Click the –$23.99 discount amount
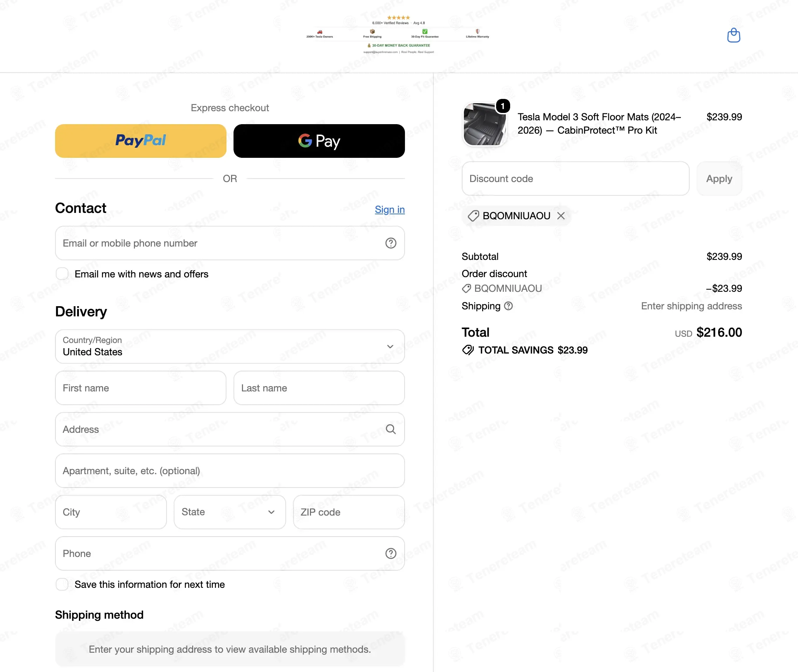The height and width of the screenshot is (672, 798). pos(724,288)
